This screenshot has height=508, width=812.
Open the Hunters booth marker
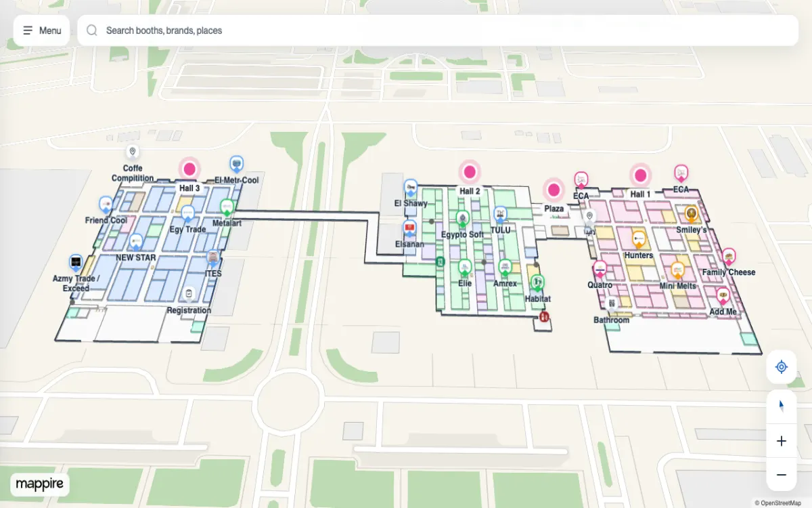pos(639,239)
